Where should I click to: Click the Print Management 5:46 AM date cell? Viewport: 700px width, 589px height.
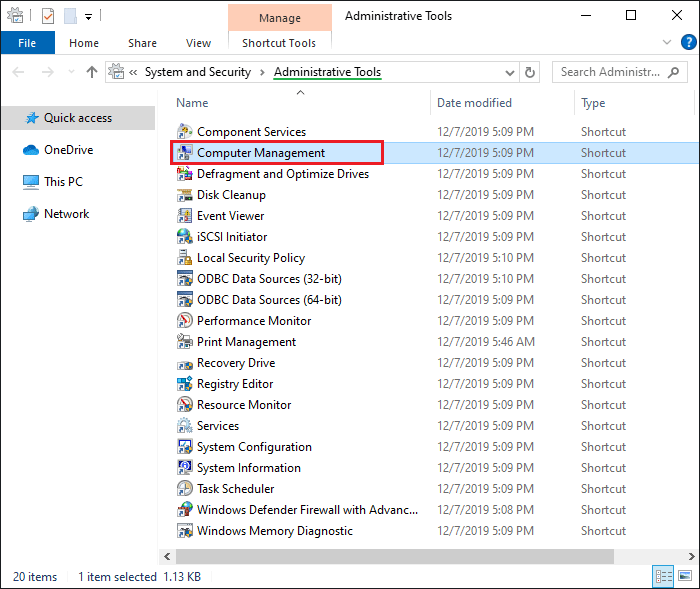point(486,342)
